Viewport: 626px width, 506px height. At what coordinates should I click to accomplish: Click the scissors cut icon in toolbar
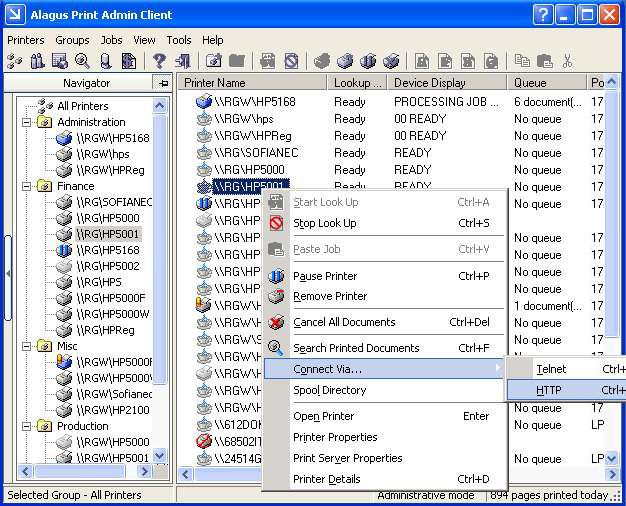pos(567,61)
